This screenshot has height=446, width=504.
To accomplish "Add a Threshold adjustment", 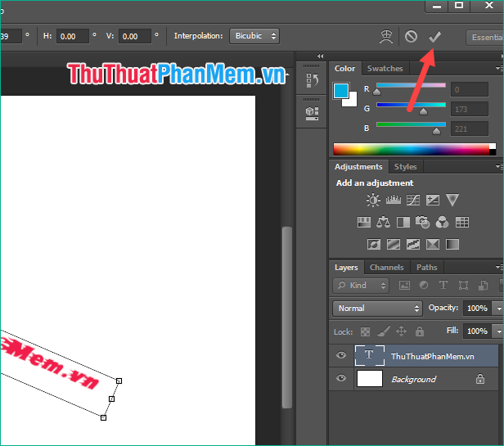I will 413,245.
